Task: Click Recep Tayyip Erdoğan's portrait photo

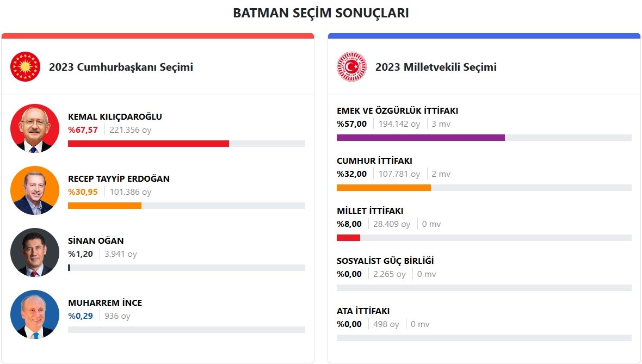Action: tap(35, 190)
